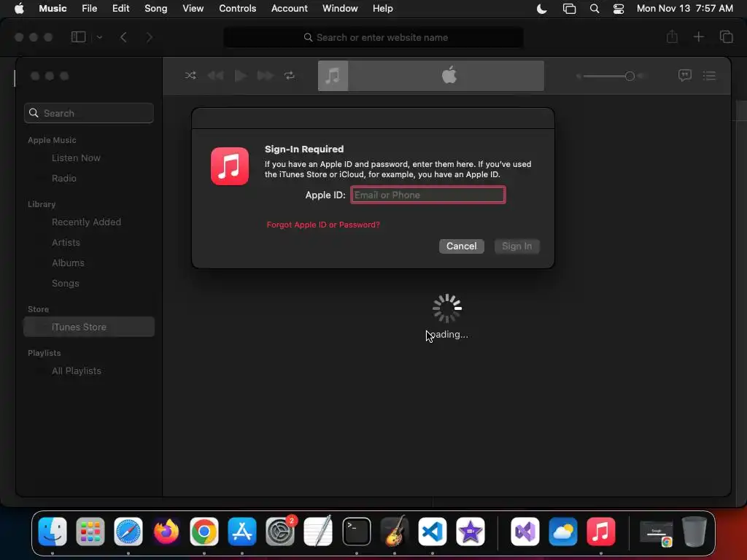Open the Music menu

point(53,9)
